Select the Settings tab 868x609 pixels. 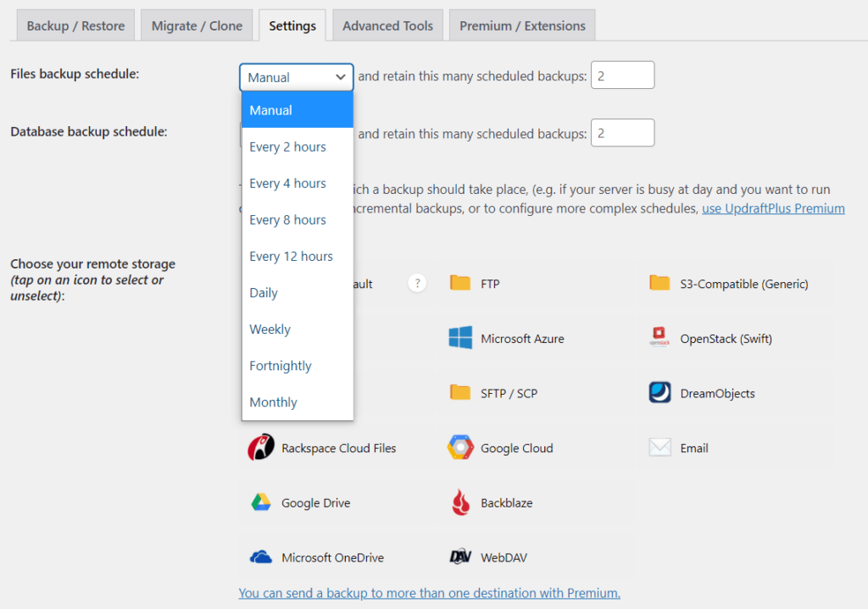pos(292,25)
